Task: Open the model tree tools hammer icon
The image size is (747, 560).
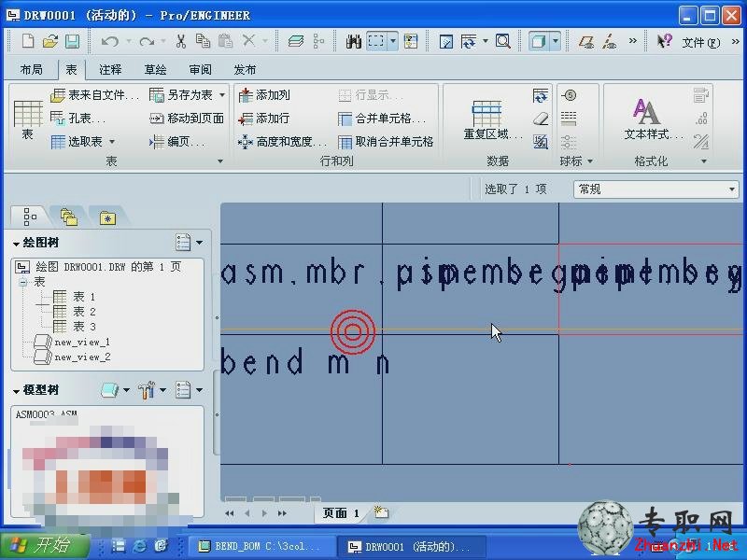Action: (147, 390)
